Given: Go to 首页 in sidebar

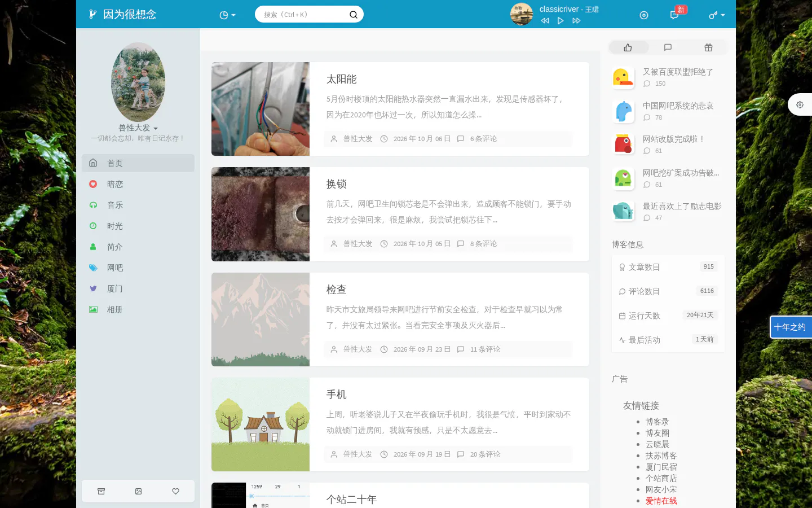Looking at the screenshot, I should (x=138, y=163).
